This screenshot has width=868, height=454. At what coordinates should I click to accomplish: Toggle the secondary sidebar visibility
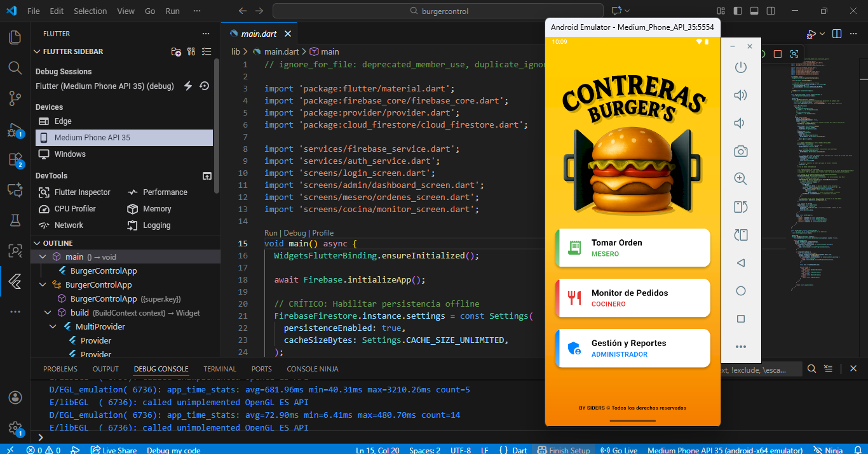770,11
